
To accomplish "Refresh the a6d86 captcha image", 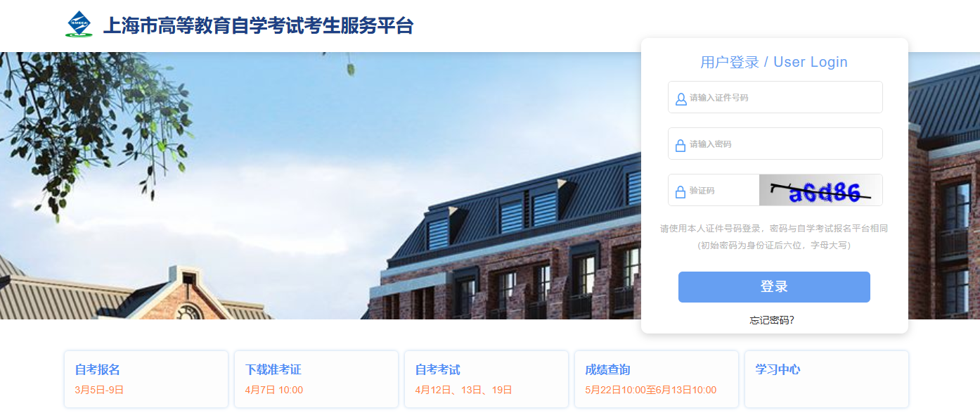I will 820,190.
